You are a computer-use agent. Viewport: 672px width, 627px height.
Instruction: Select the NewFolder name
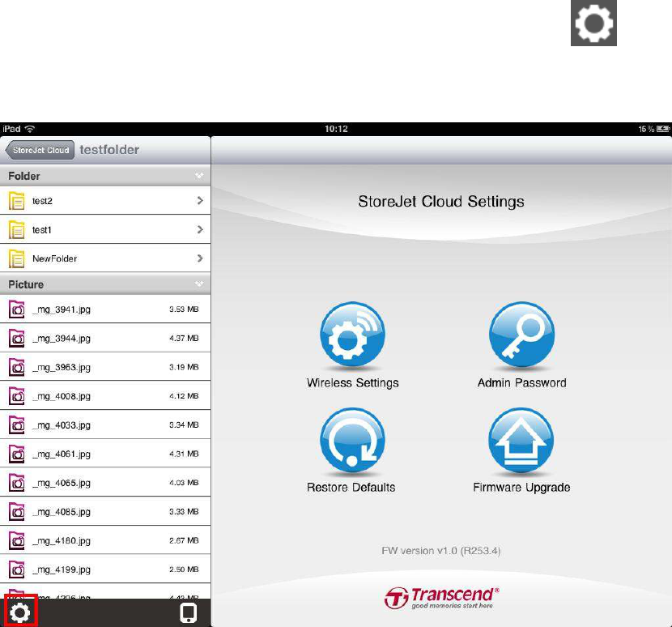click(54, 258)
